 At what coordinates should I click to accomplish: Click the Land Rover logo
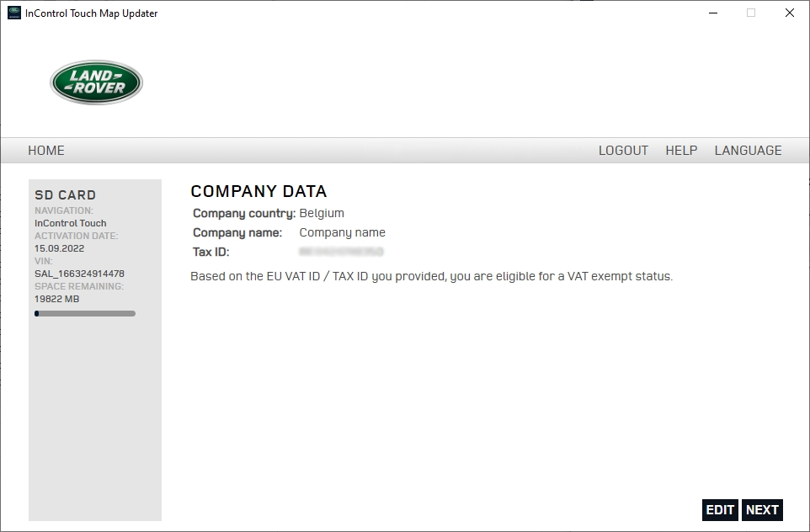point(96,82)
